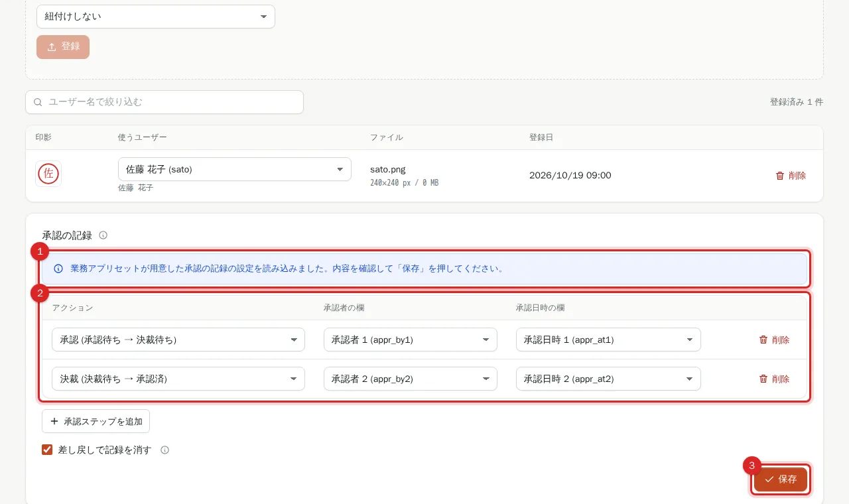849x504 pixels.
Task: Open the 承認日時 1 (appr_at1) dropdown
Action: [608, 340]
